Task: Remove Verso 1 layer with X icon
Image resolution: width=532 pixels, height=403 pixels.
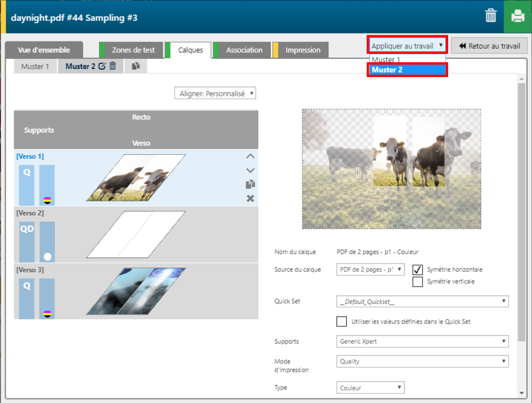Action: tap(250, 198)
